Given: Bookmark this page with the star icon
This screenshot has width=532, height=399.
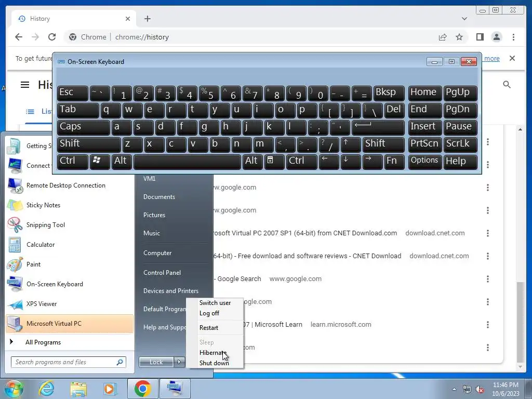Looking at the screenshot, I should click(x=459, y=37).
